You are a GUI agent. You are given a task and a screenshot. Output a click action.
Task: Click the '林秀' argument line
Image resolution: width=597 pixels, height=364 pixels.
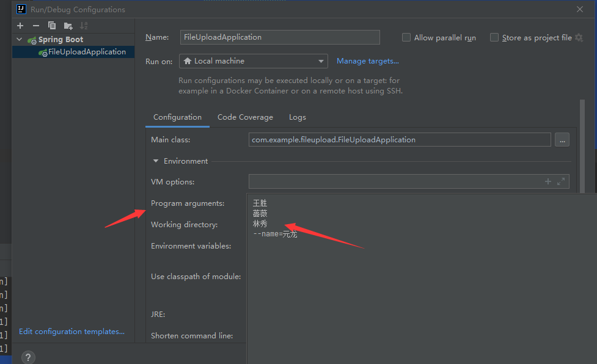point(260,224)
